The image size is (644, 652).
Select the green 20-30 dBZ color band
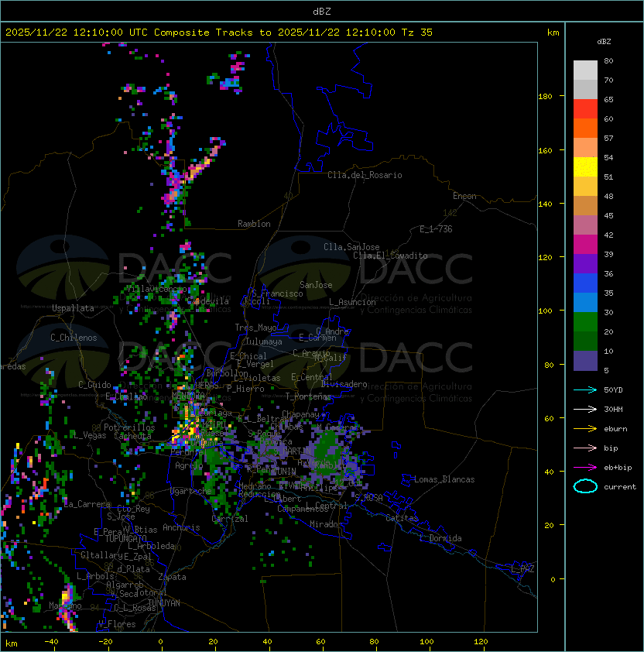tap(585, 322)
